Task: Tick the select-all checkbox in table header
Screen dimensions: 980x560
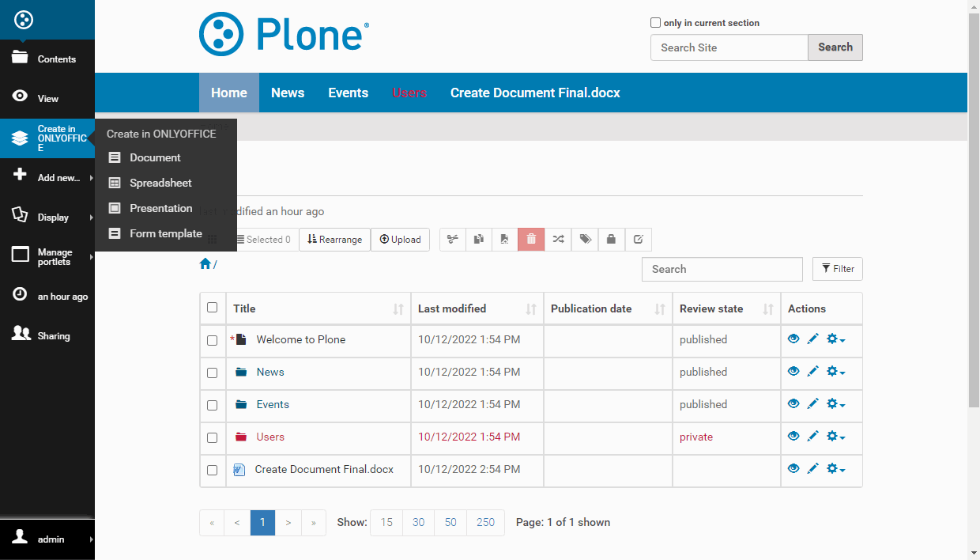Action: click(x=212, y=308)
